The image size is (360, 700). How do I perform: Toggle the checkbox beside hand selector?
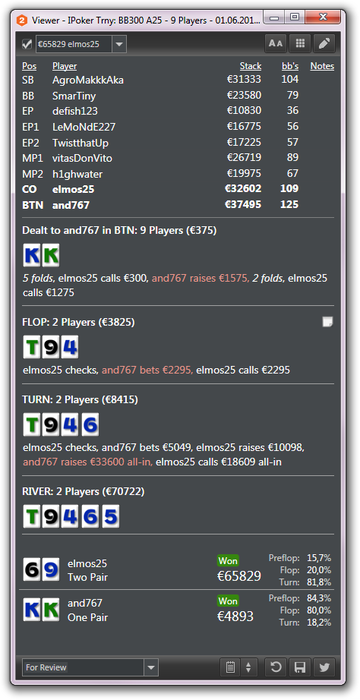click(27, 44)
